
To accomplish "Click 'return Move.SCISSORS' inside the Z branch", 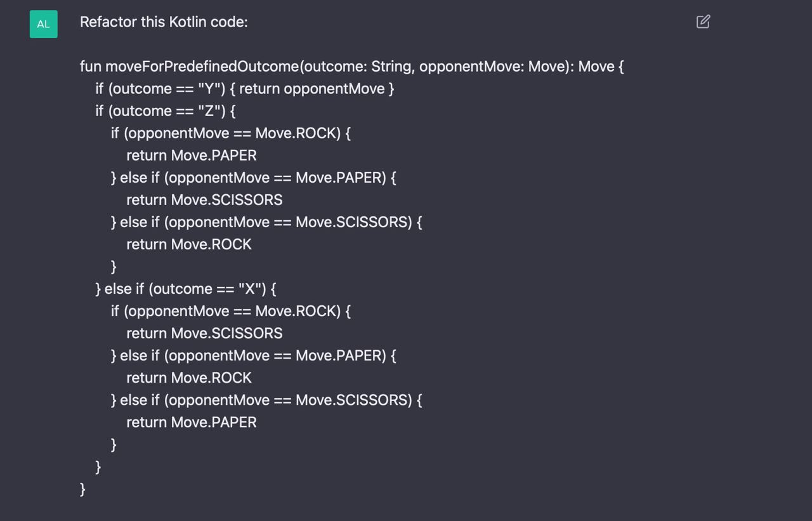I will [x=204, y=199].
